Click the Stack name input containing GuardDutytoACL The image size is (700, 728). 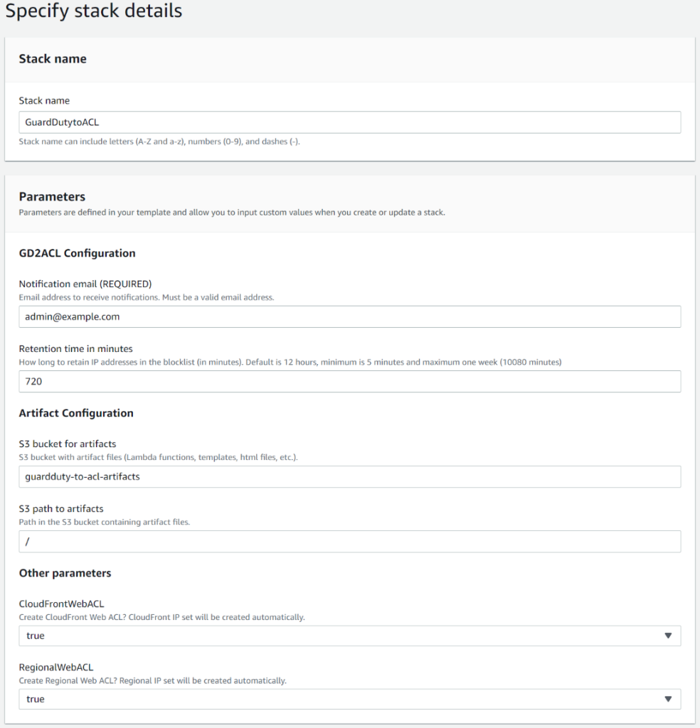(350, 122)
